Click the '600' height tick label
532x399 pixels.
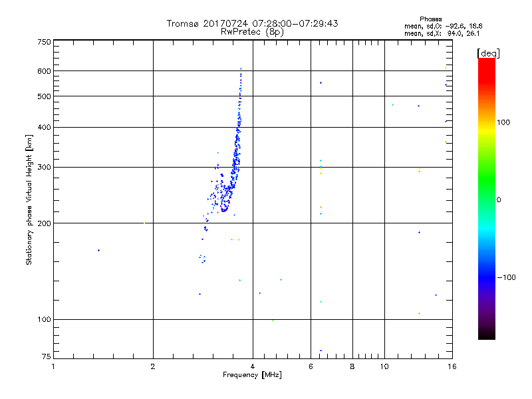click(44, 71)
